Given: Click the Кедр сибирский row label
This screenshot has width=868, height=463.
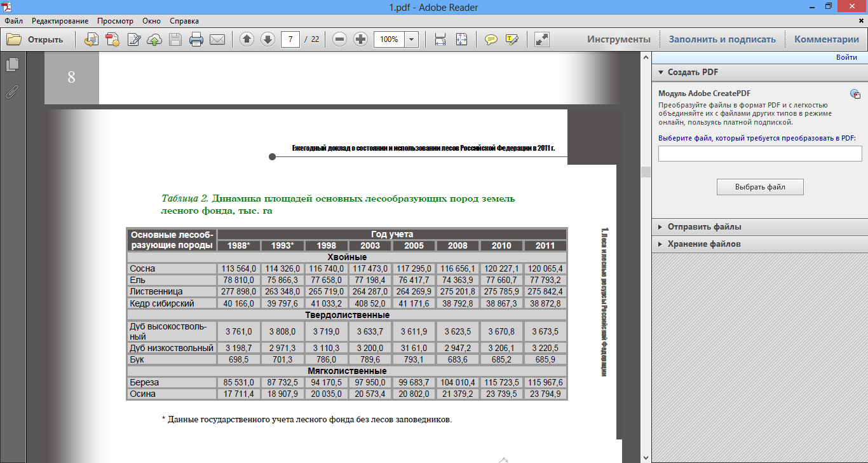Looking at the screenshot, I should (161, 303).
